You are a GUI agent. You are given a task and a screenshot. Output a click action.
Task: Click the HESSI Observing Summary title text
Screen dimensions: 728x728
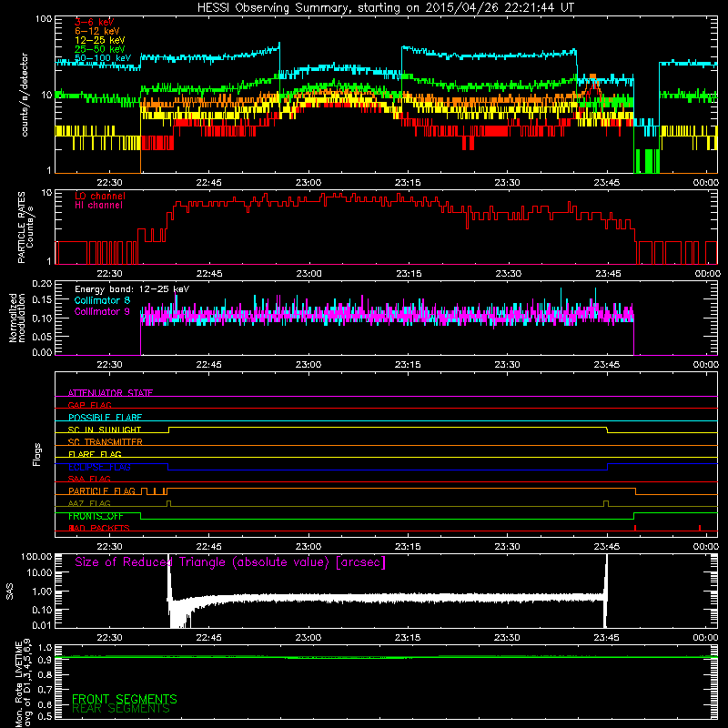tap(385, 8)
